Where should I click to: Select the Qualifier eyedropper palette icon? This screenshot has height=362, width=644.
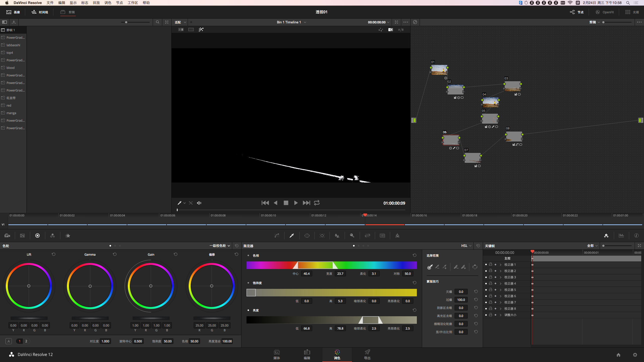pos(292,236)
